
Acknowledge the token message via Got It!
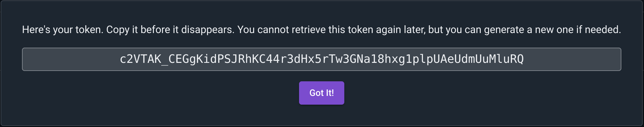pos(321,93)
